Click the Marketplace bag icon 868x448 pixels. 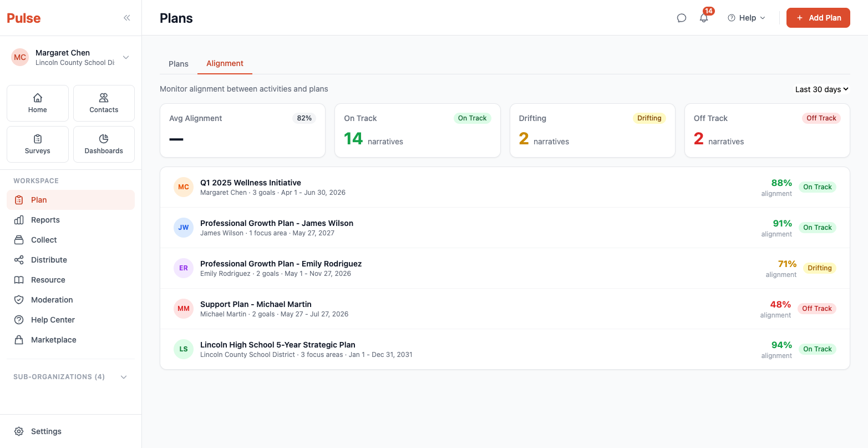(19, 340)
